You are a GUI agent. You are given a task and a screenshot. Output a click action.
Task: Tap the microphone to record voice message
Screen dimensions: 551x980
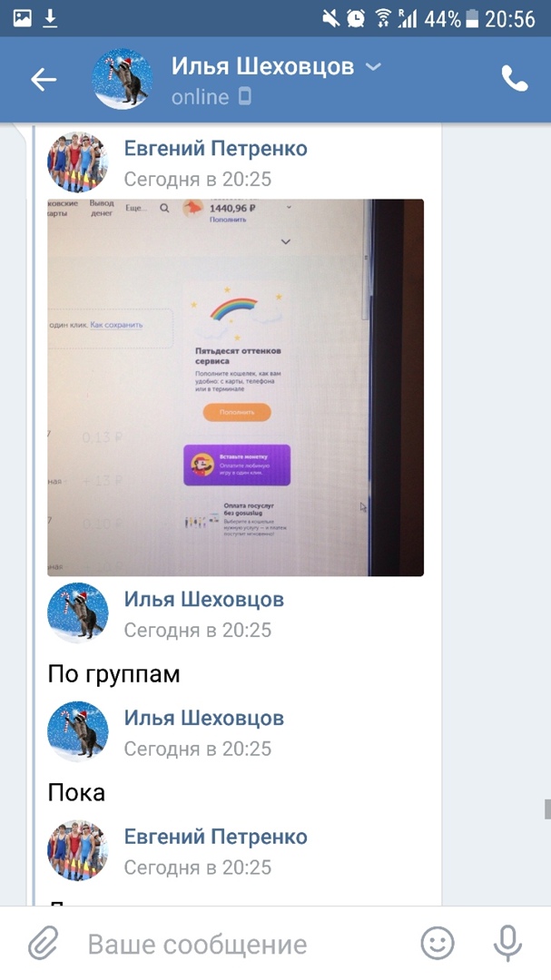point(507,943)
